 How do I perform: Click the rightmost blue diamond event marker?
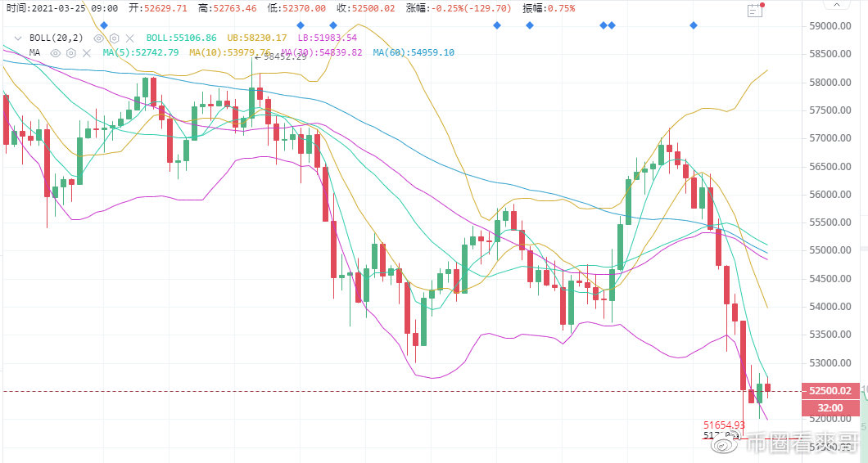point(694,25)
